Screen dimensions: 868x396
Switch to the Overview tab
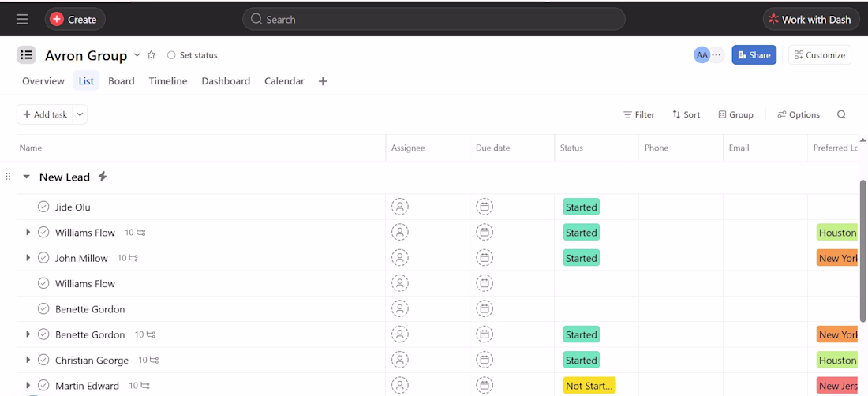tap(43, 81)
